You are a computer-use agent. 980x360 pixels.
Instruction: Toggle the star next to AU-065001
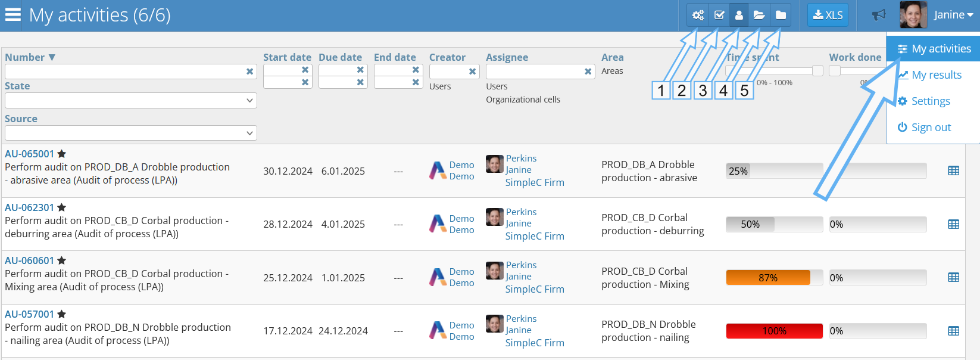tap(62, 154)
